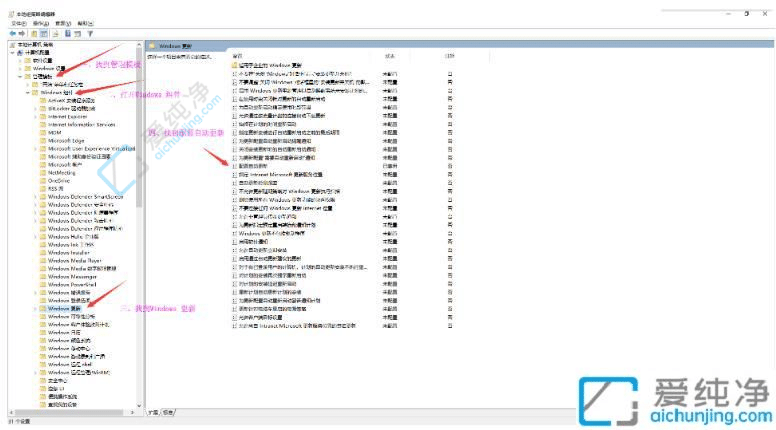Switch to the Standard (标准) tab

tap(168, 412)
